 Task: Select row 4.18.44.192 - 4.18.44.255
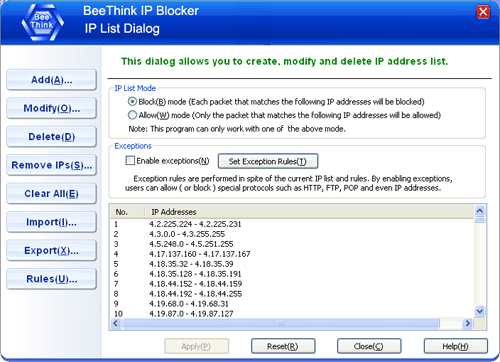[x=292, y=294]
